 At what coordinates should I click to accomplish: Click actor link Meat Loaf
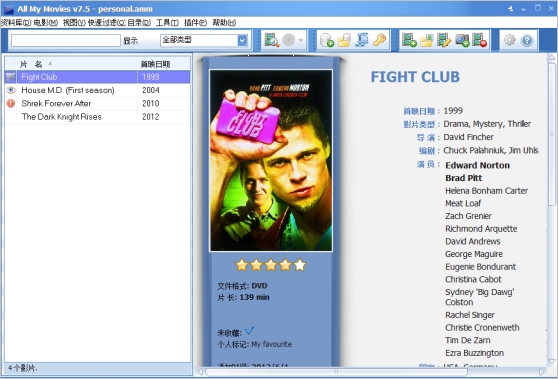463,203
